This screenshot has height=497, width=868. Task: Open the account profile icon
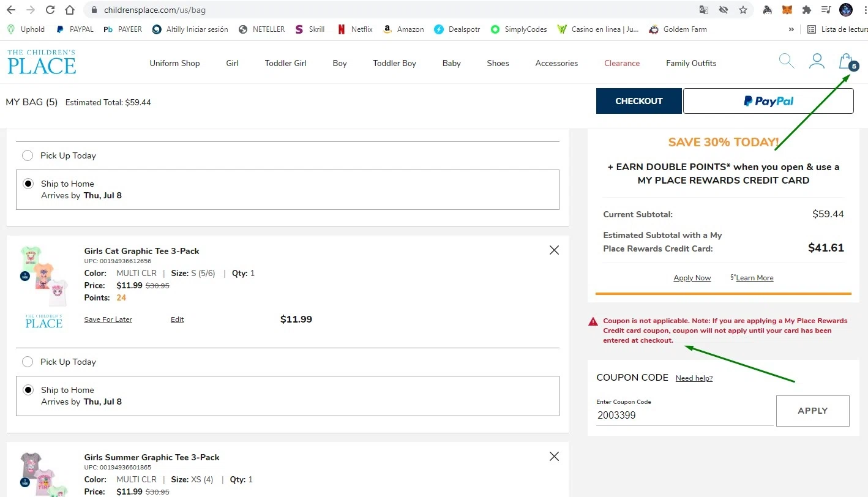(x=817, y=61)
